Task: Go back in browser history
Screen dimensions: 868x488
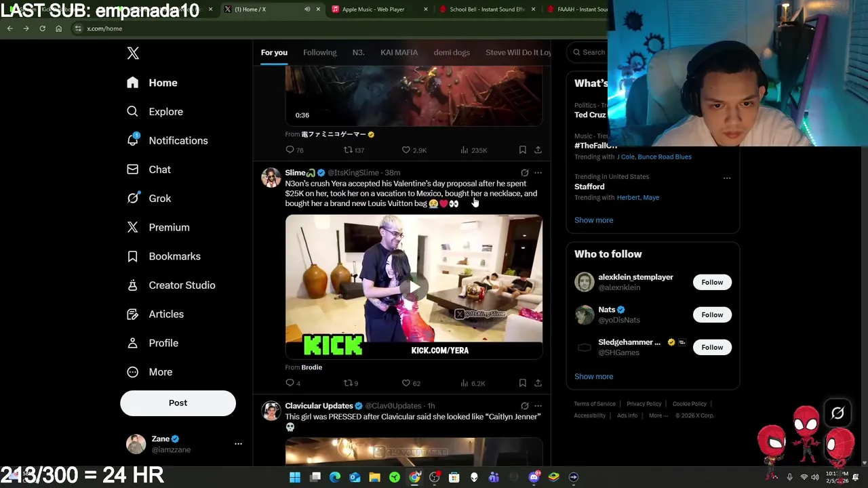Action: click(x=9, y=28)
